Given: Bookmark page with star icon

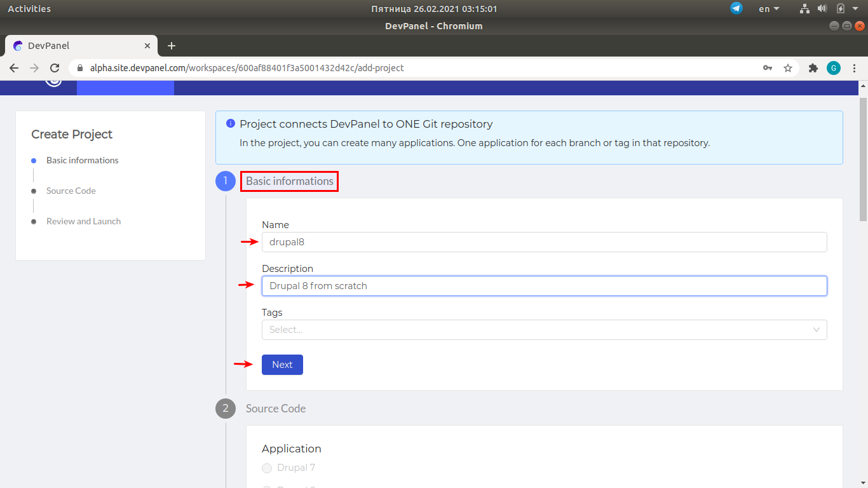Looking at the screenshot, I should (788, 68).
